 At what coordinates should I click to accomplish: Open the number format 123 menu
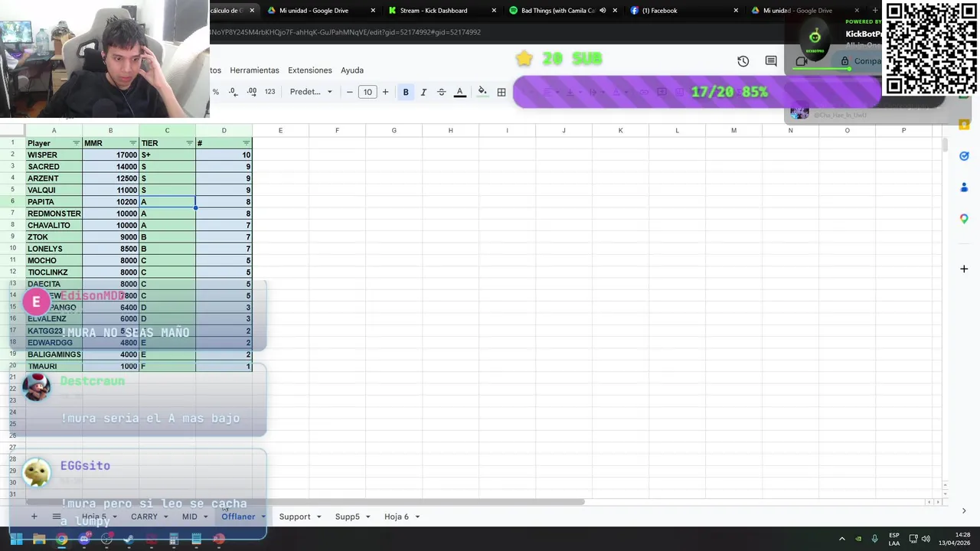point(269,92)
